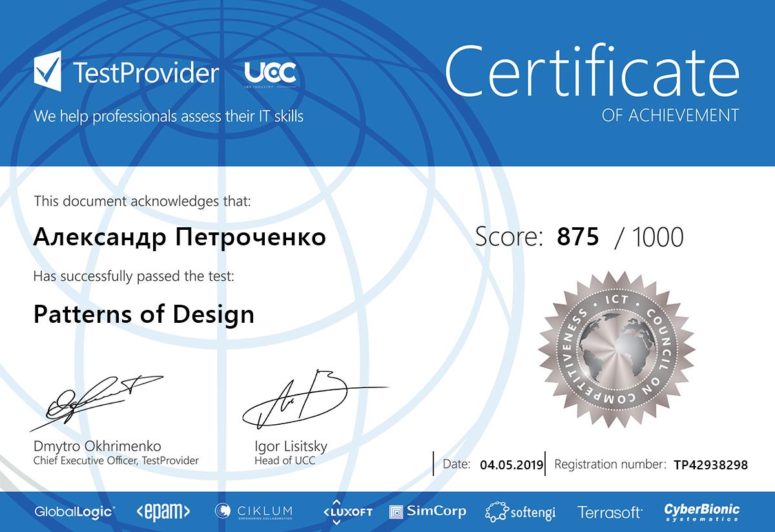Select the GlobalLogic sponsor logo
This screenshot has height=532, width=775.
tap(75, 511)
